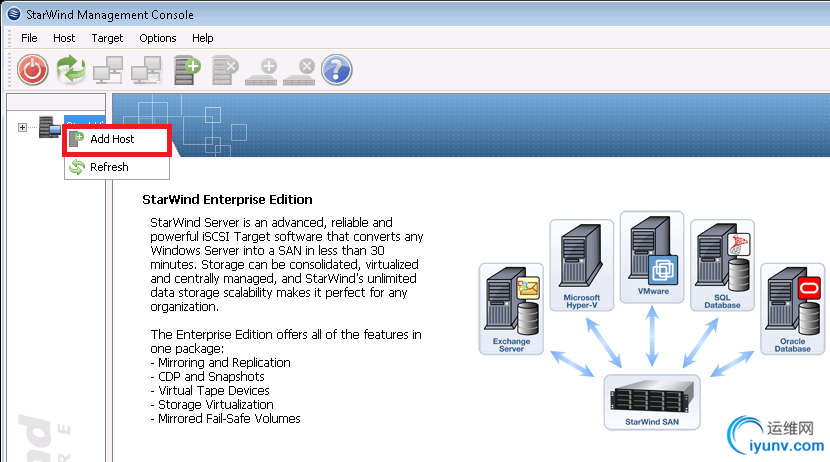Viewport: 830px width, 462px height.
Task: Open help with blue question mark icon
Action: coord(337,70)
